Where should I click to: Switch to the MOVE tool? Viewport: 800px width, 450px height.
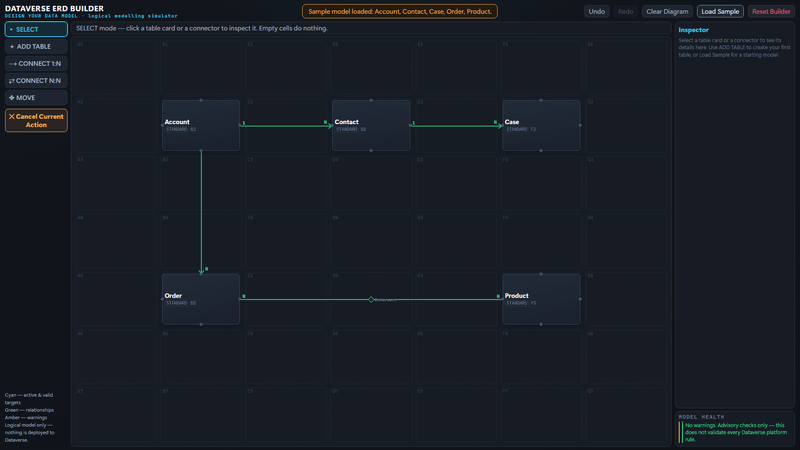pos(36,97)
